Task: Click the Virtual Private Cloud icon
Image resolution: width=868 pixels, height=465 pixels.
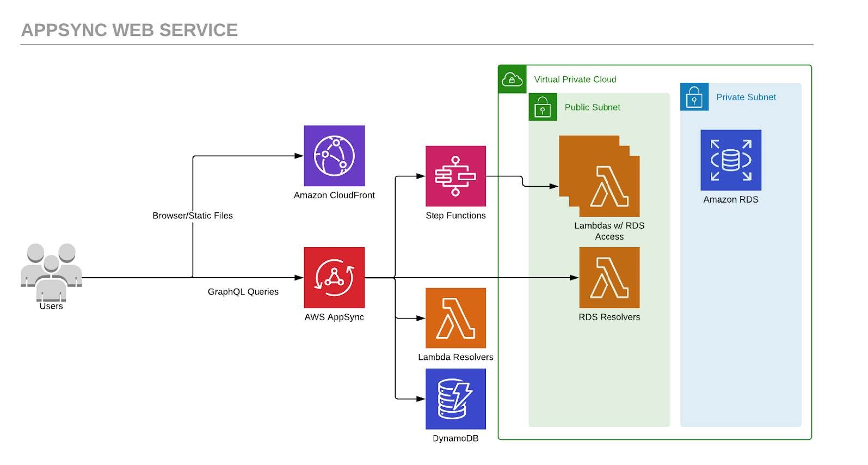Action: coord(512,79)
